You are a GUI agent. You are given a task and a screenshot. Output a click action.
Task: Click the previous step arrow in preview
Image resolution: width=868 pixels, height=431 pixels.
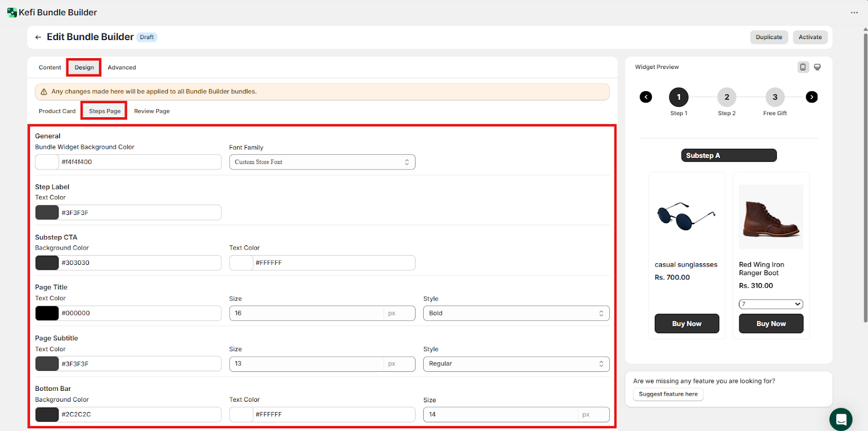point(646,97)
